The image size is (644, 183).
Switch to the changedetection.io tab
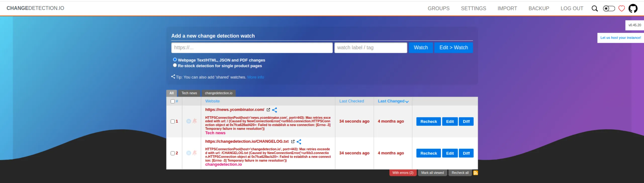(x=218, y=93)
